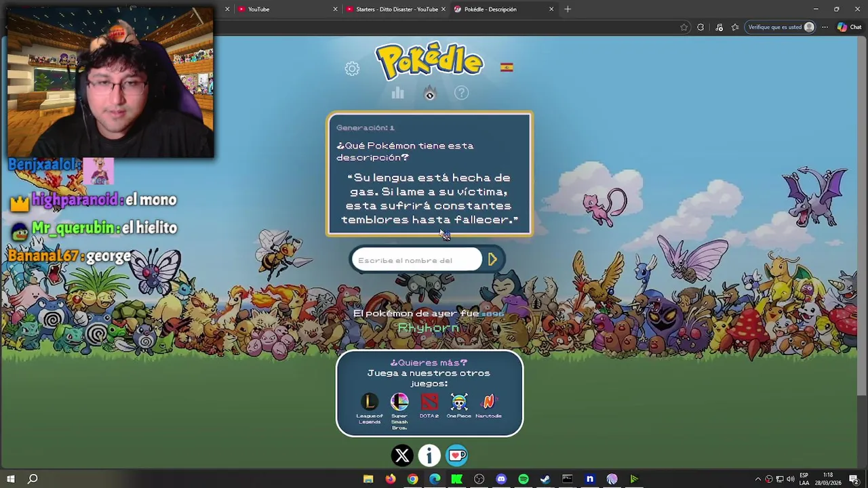Open the help question mark icon
The image size is (868, 488).
coord(461,93)
